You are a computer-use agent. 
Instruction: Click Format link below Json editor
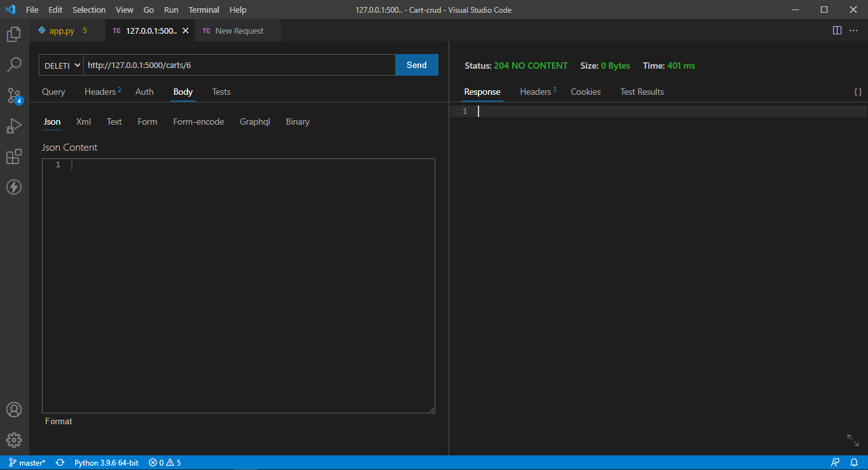pyautogui.click(x=58, y=421)
